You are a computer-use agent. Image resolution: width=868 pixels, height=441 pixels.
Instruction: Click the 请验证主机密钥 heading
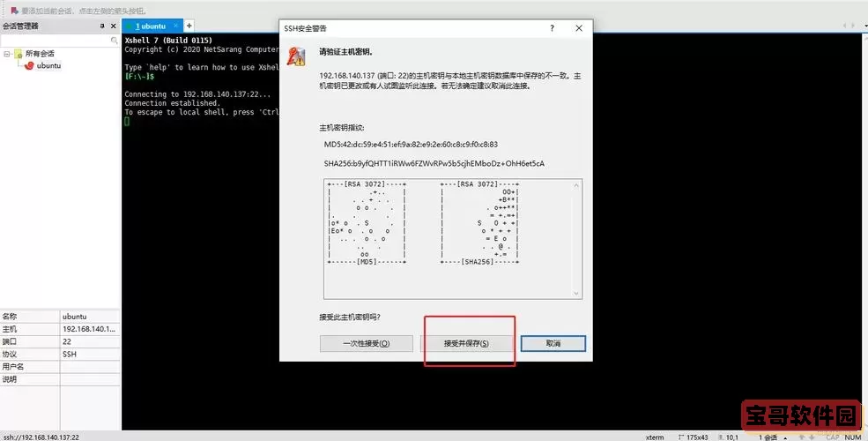[346, 52]
